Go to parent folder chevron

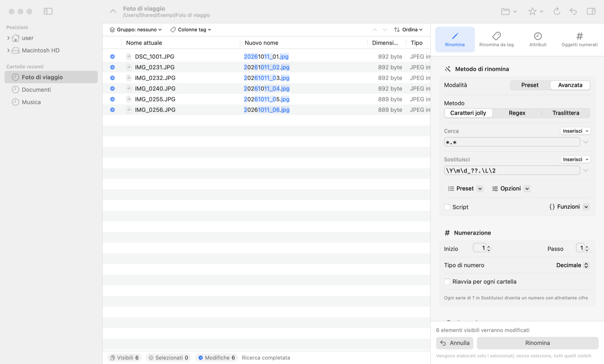[x=113, y=11]
